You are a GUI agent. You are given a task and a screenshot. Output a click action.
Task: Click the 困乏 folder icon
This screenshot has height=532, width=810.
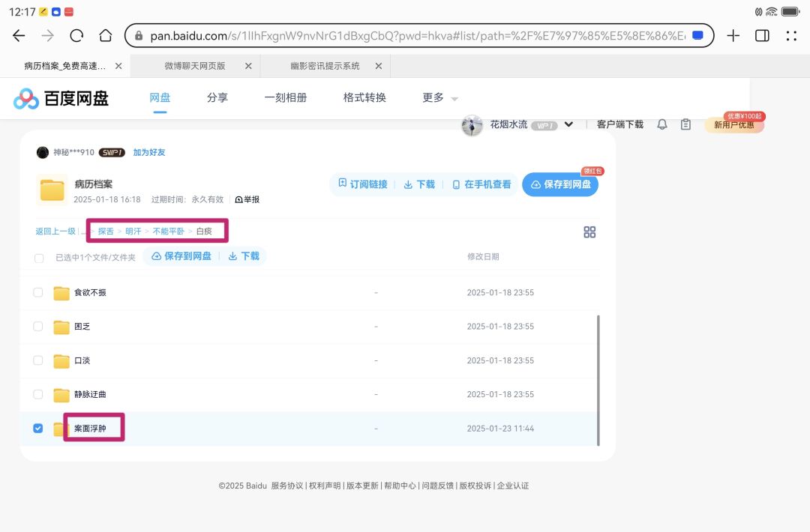pos(61,327)
